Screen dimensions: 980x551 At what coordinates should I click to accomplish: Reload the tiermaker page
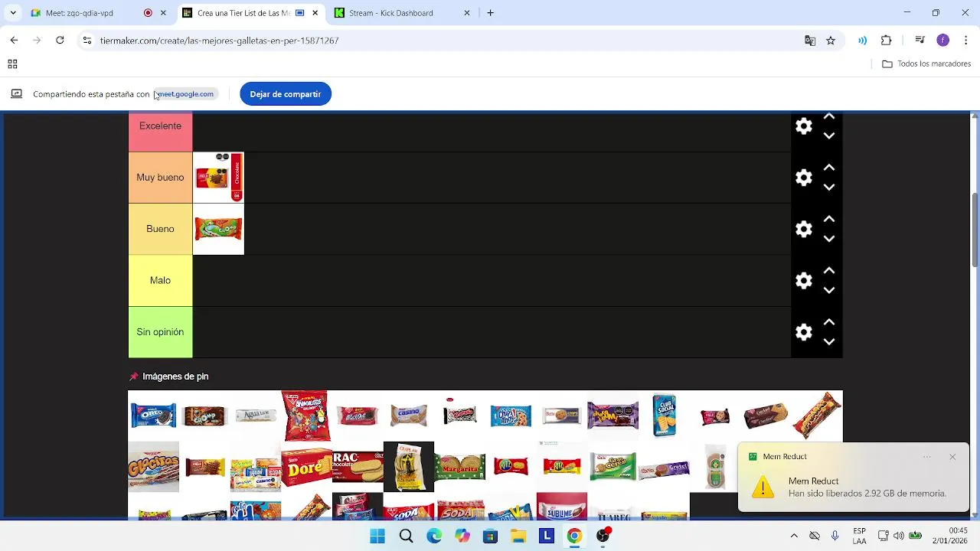point(60,41)
